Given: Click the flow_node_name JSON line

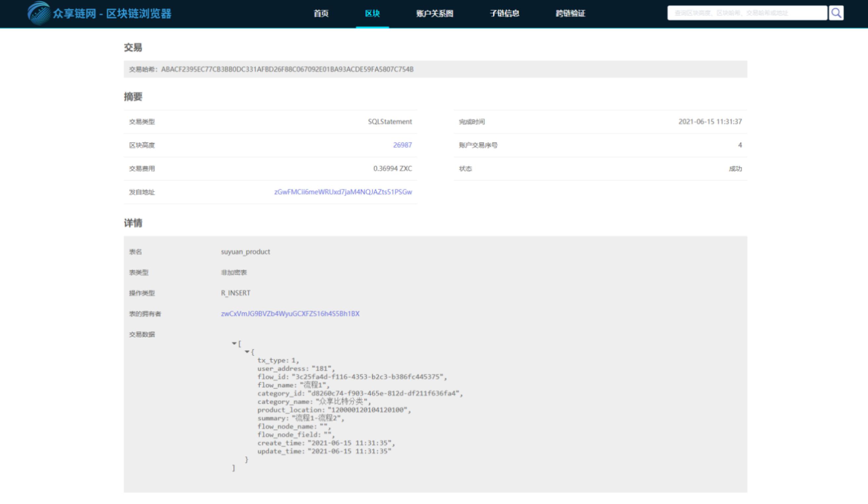Looking at the screenshot, I should [294, 426].
